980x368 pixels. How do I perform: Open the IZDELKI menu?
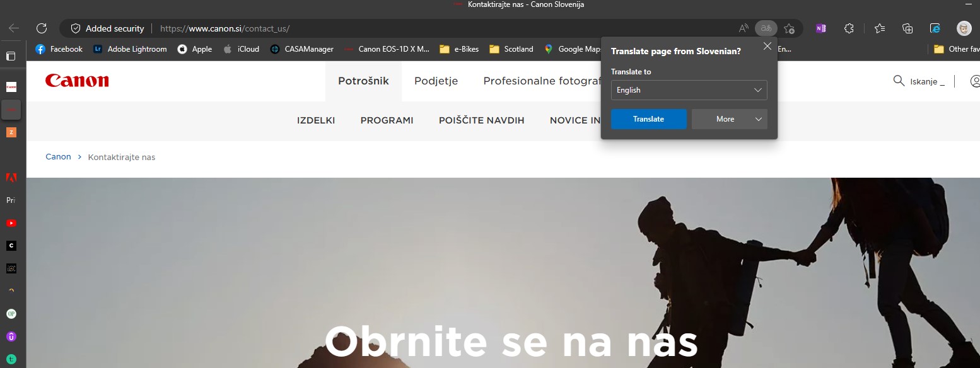pos(316,120)
